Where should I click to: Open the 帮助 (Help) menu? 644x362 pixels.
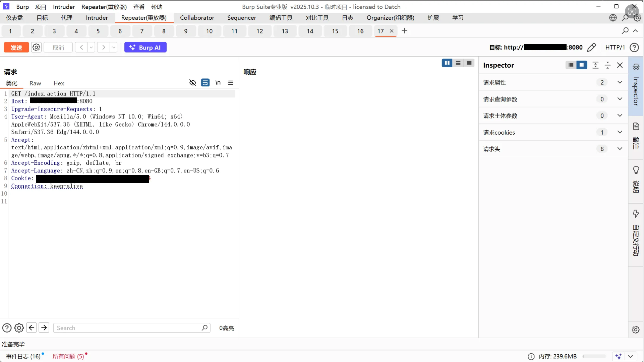point(157,7)
